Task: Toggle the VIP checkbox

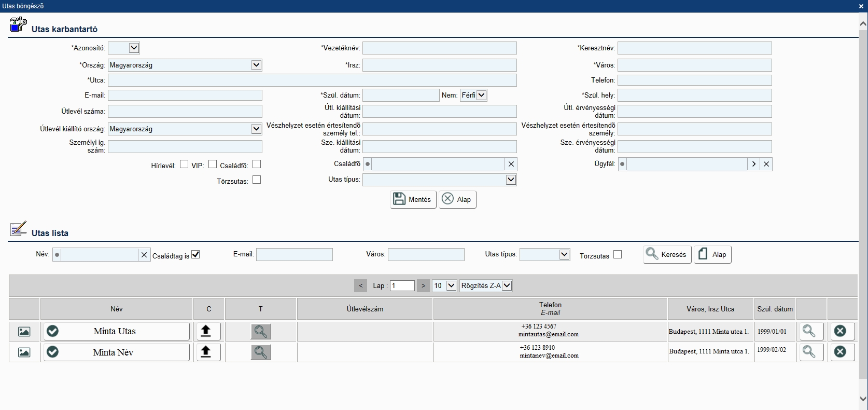Action: 213,165
